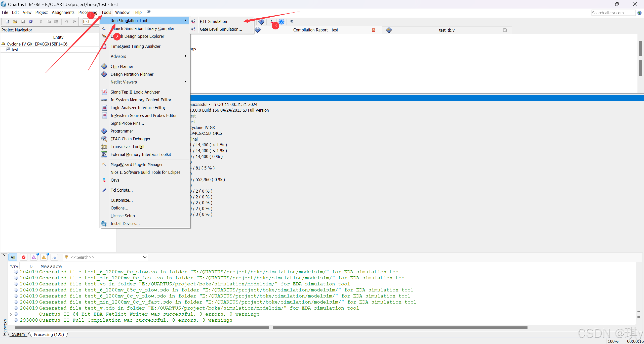Click License Setup... menu entry
644x344 pixels.
pos(124,216)
